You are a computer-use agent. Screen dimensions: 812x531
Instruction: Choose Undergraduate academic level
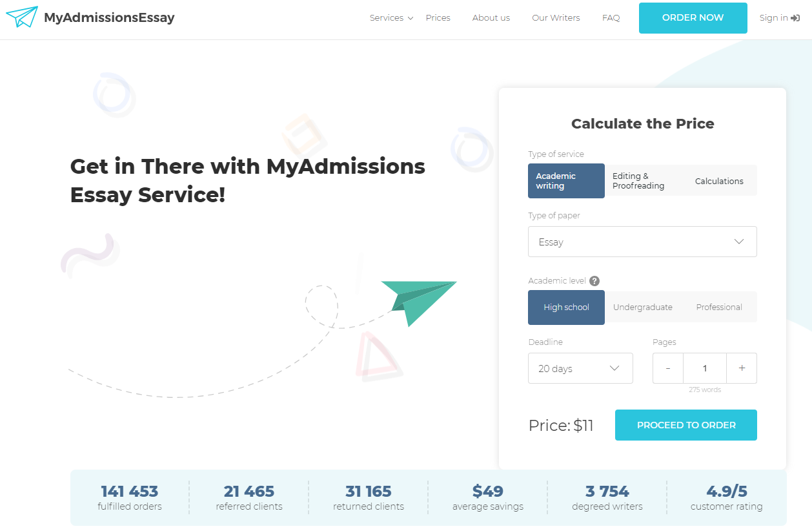coord(642,307)
